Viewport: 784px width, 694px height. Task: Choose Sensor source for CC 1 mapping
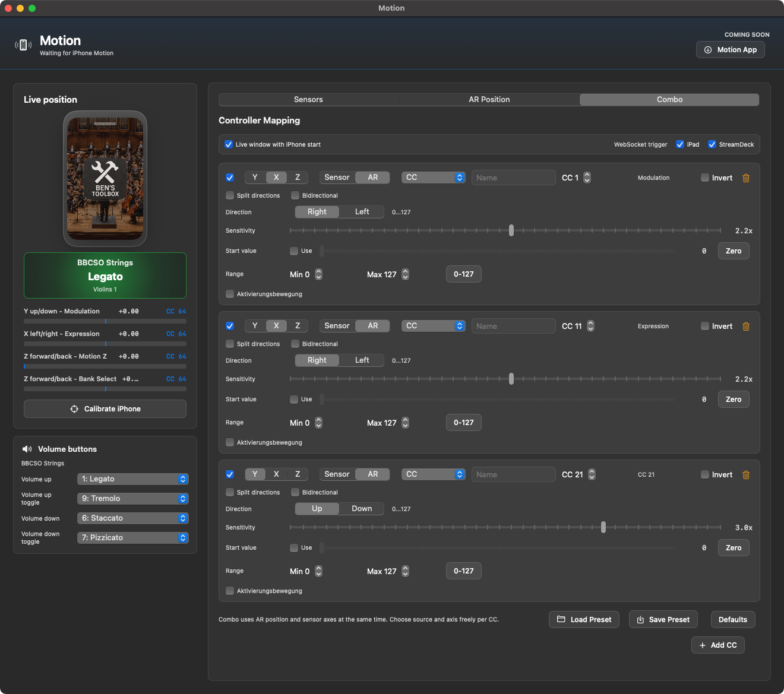click(337, 178)
